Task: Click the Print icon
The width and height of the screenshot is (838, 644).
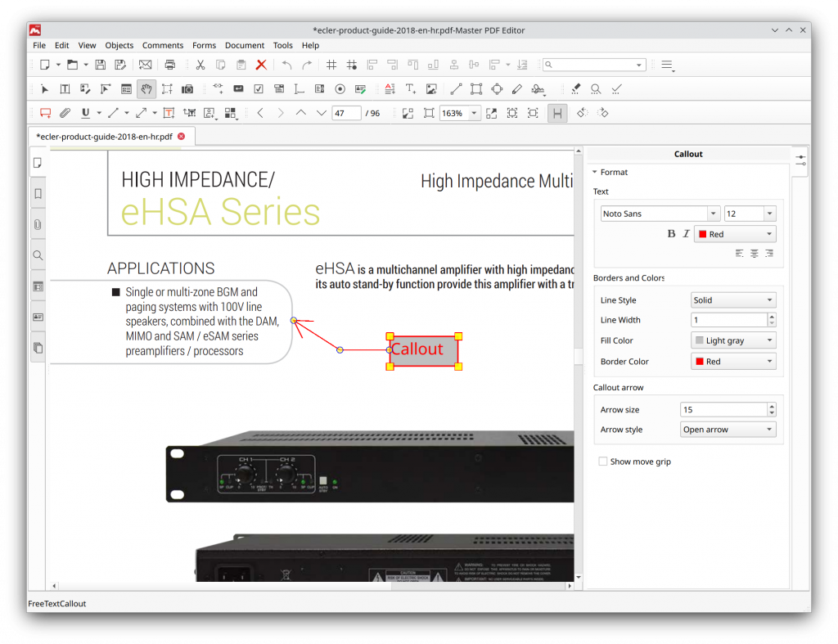Action: point(170,65)
